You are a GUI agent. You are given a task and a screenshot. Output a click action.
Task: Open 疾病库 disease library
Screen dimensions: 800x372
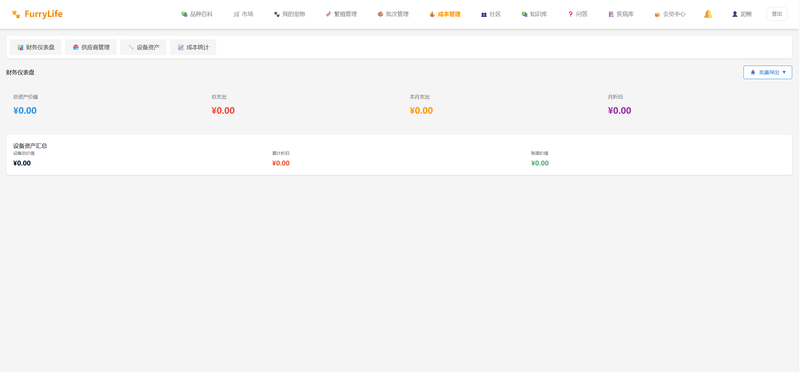[621, 14]
